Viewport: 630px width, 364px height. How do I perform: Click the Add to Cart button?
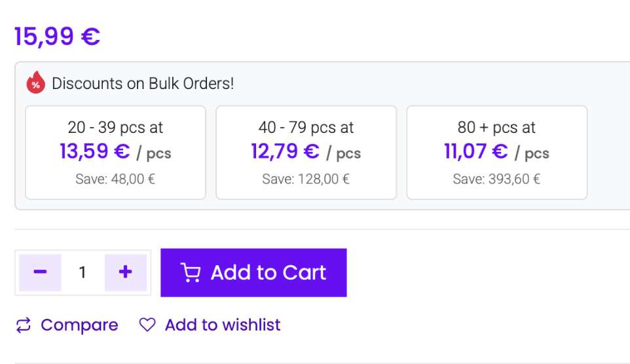253,272
